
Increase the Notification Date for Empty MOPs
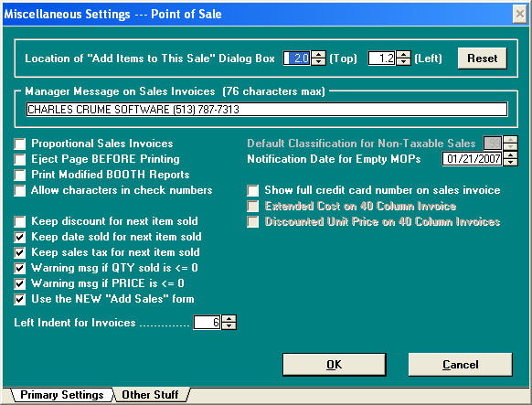[510, 155]
